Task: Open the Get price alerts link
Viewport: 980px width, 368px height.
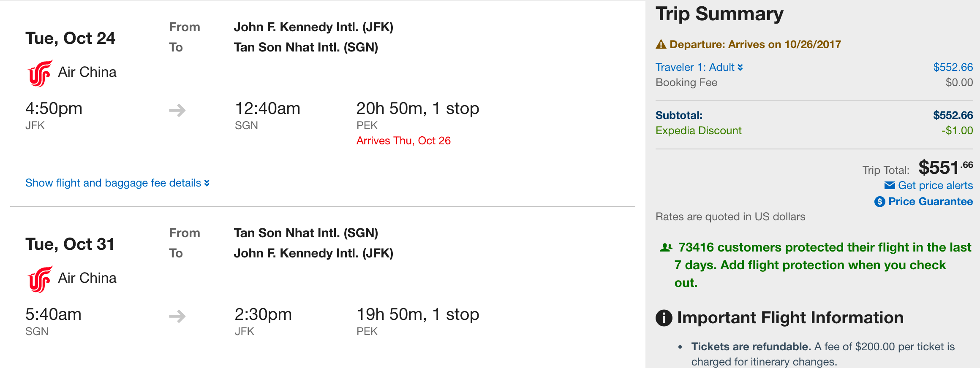Action: [935, 186]
